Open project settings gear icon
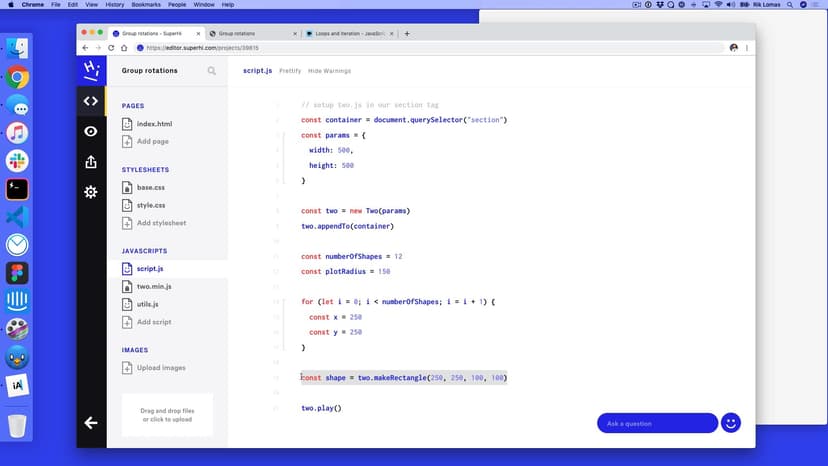Screen dimensions: 828x466 point(91,191)
